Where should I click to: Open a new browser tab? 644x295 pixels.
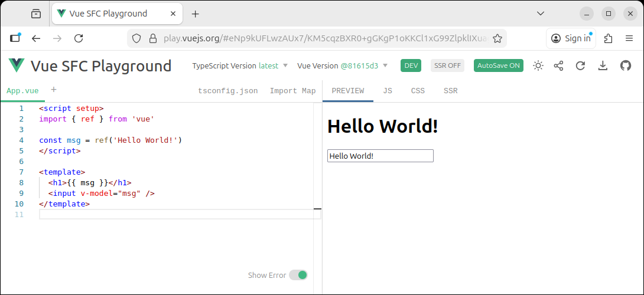[x=196, y=14]
